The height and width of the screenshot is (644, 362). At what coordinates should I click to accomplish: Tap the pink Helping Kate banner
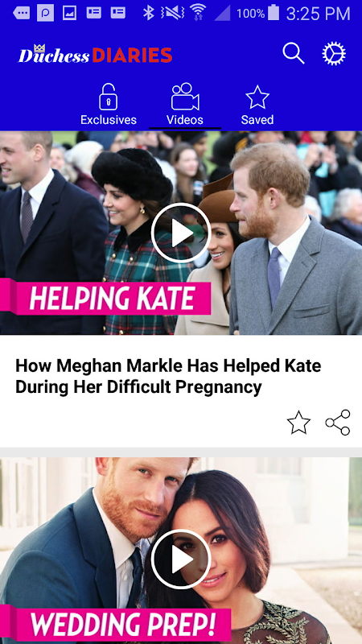(105, 296)
